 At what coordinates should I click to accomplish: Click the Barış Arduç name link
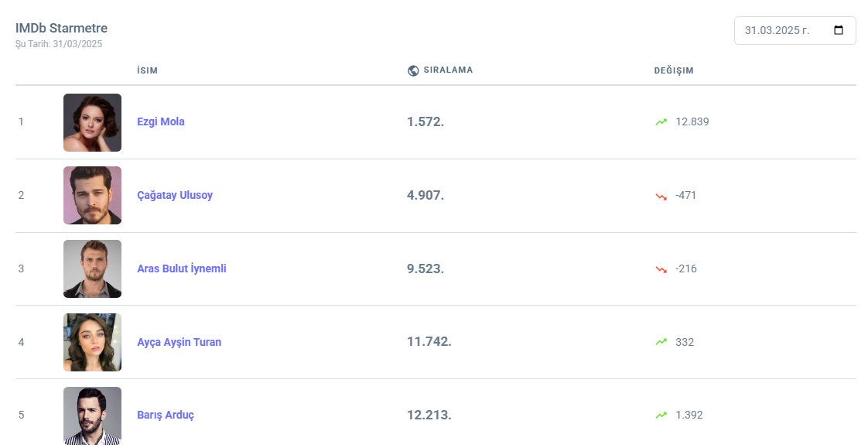[x=166, y=415]
